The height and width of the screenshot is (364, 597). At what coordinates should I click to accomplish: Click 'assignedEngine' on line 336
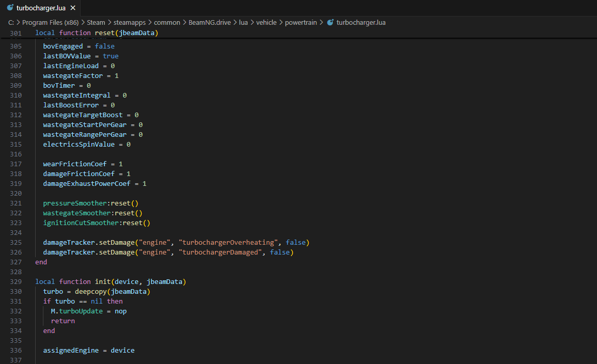pos(71,351)
